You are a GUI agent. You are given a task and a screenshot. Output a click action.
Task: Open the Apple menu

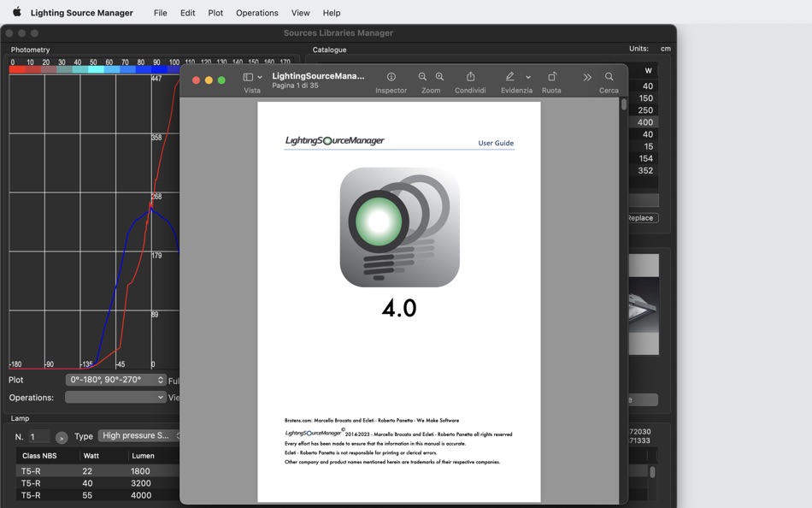coord(16,12)
